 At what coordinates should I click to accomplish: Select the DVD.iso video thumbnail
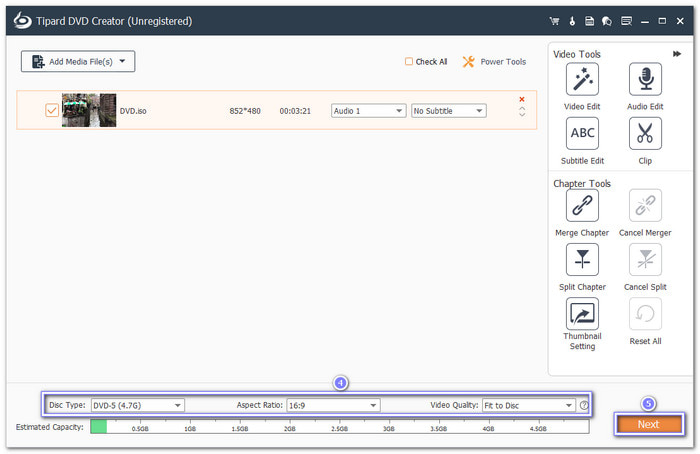89,110
